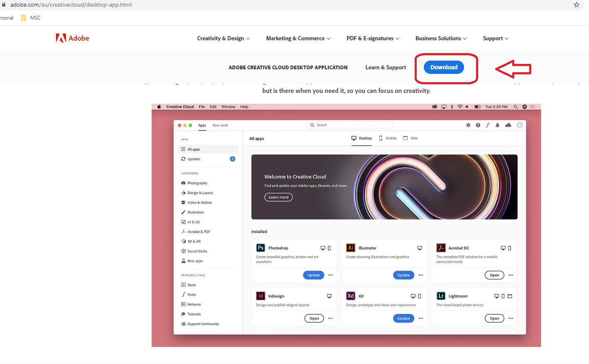589x364 pixels.
Task: Open more options for Illustrator
Action: click(420, 275)
